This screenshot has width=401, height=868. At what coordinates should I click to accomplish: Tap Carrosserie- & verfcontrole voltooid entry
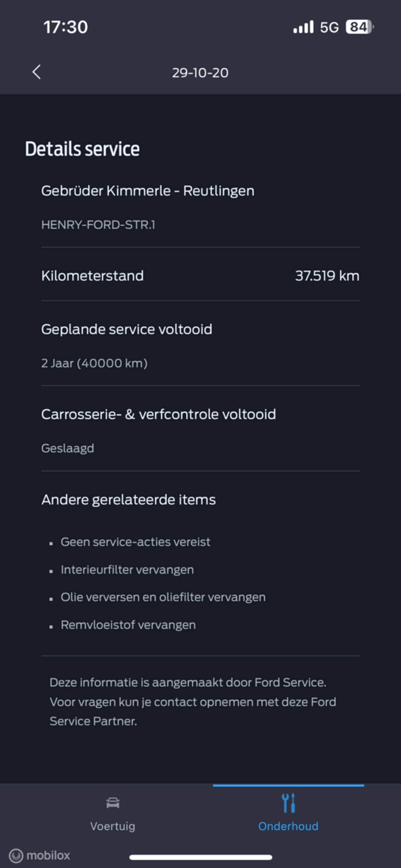(200, 430)
